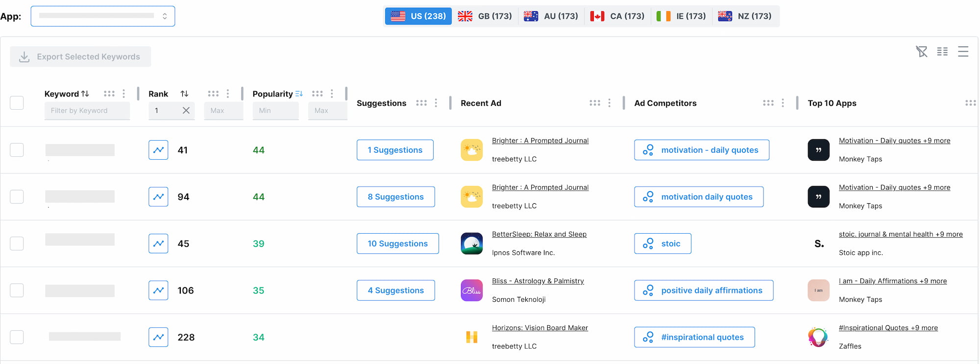Open the hamburger table menu icon

963,51
